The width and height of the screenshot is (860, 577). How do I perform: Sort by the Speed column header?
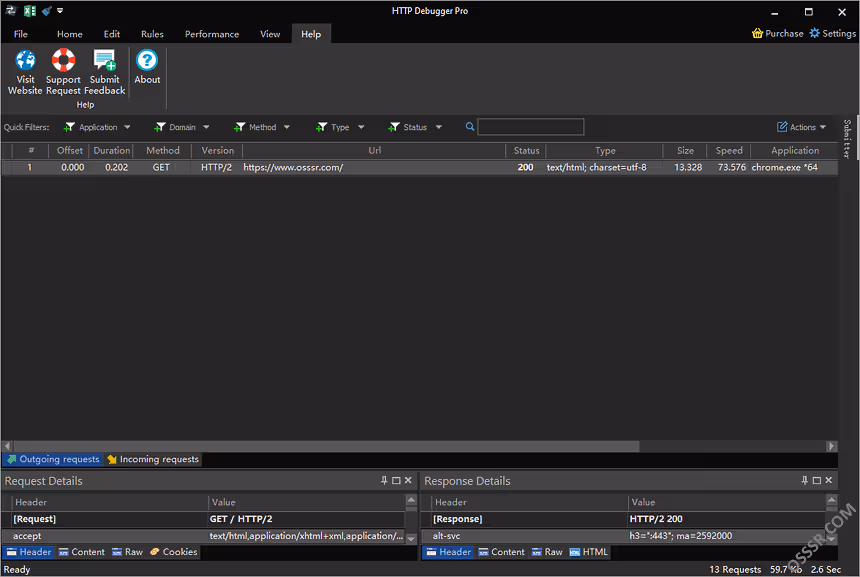point(728,150)
